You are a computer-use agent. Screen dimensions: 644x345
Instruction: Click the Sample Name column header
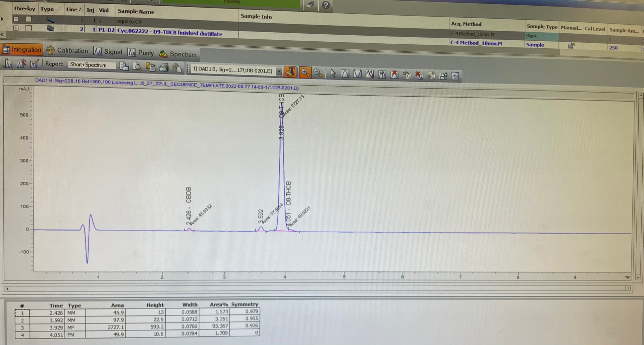pos(136,11)
